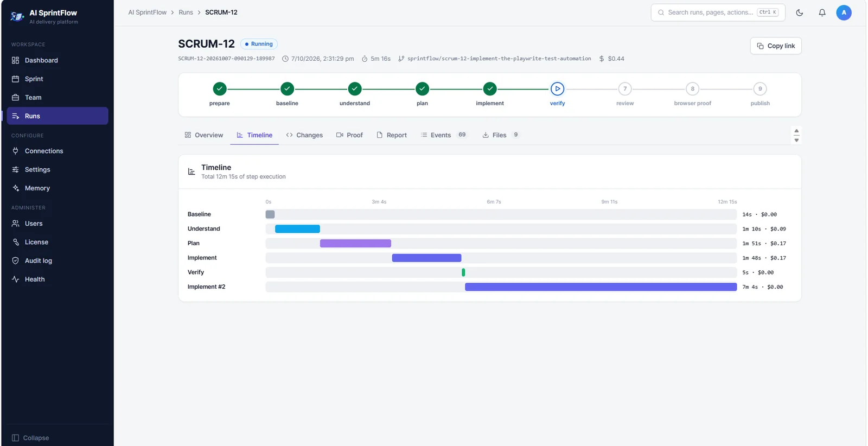868x446 pixels.
Task: Select the Timeline tab
Action: pos(254,135)
